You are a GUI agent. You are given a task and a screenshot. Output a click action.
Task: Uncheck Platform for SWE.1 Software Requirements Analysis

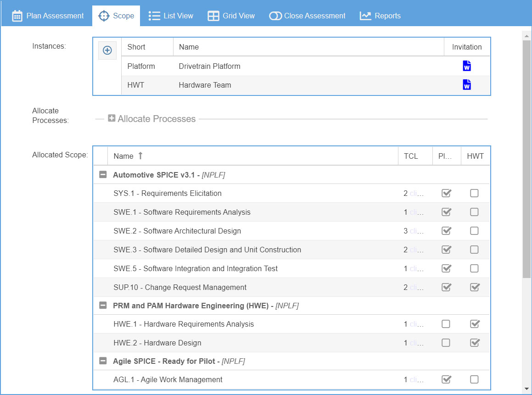click(446, 212)
